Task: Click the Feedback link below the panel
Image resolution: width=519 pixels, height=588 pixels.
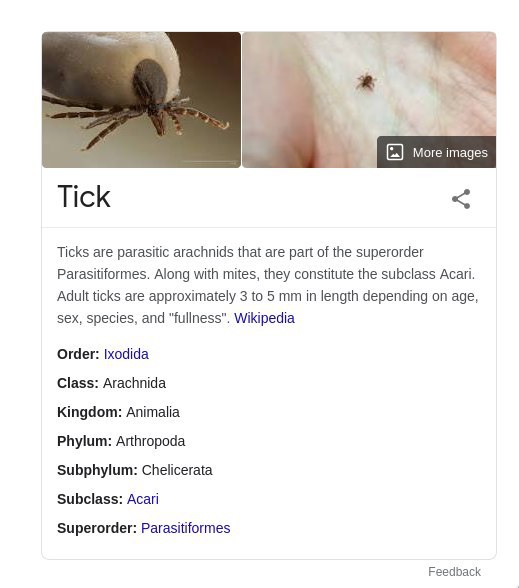Action: (454, 572)
